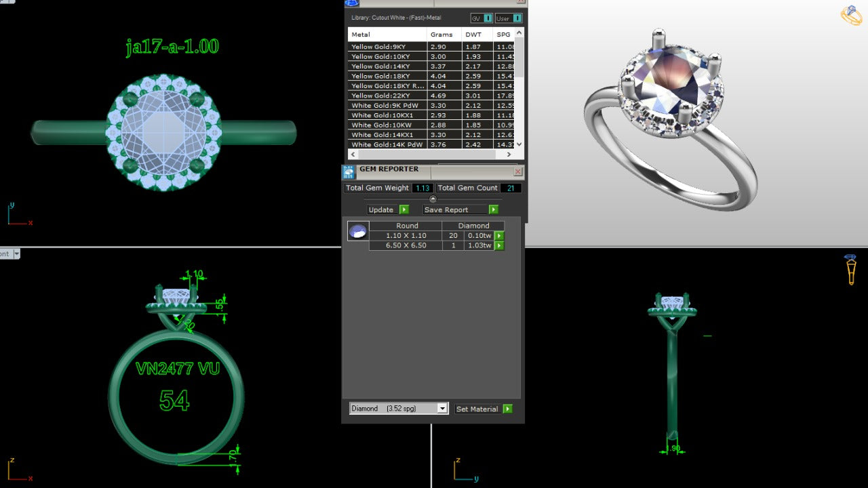Click the Diamond column header in gem table
Screen dimensions: 868x488
pos(473,226)
